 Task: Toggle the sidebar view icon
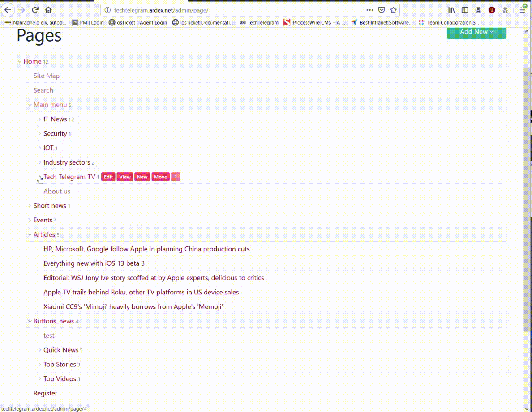coord(465,10)
